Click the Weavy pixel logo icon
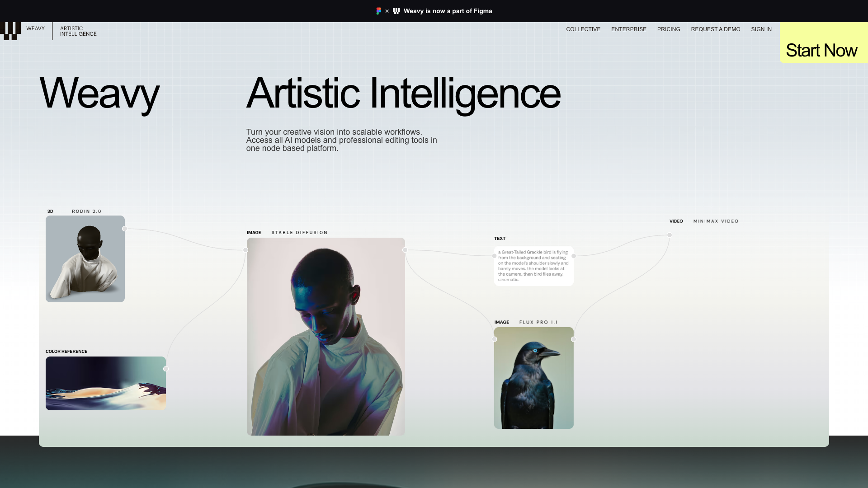Screen dimensions: 868x488 pos(10,31)
